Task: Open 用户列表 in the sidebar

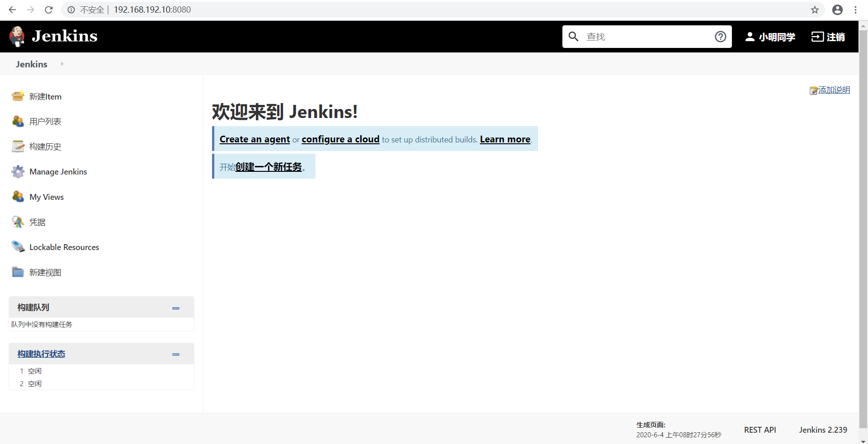Action: coord(45,121)
